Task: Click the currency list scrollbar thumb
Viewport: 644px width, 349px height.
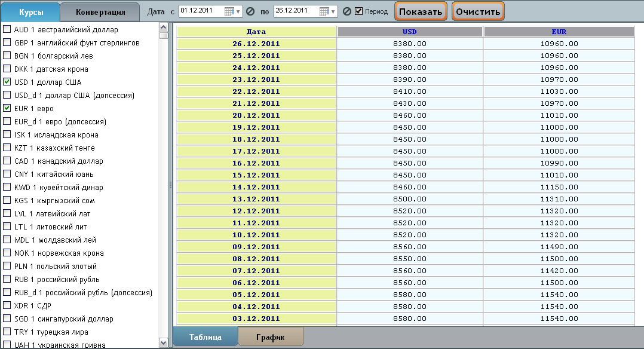Action: 164,35
